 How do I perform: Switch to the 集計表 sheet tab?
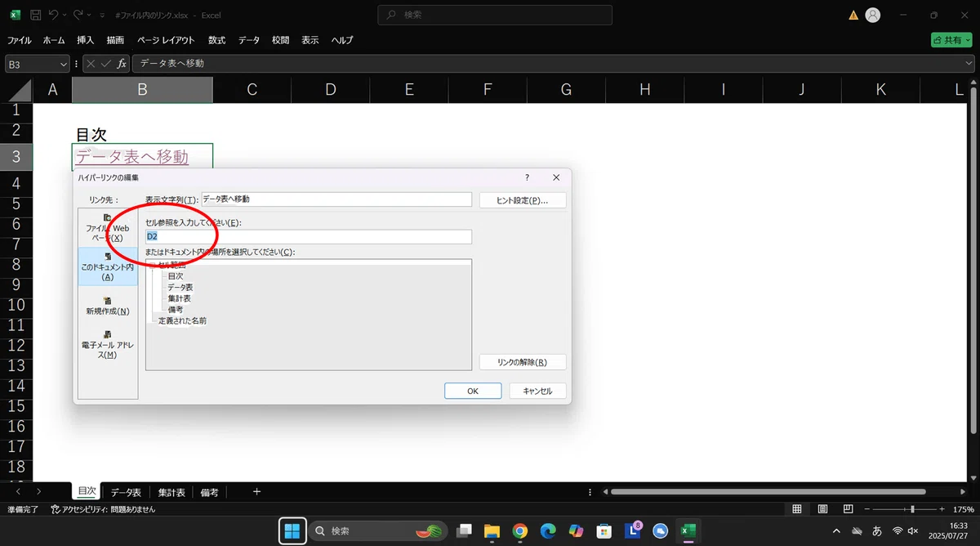(x=171, y=493)
